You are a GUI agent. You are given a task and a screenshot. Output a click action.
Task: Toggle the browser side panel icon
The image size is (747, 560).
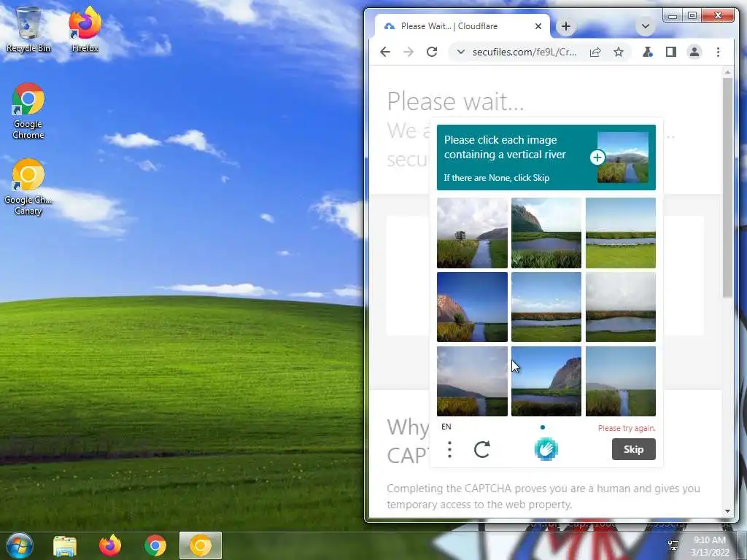point(671,52)
